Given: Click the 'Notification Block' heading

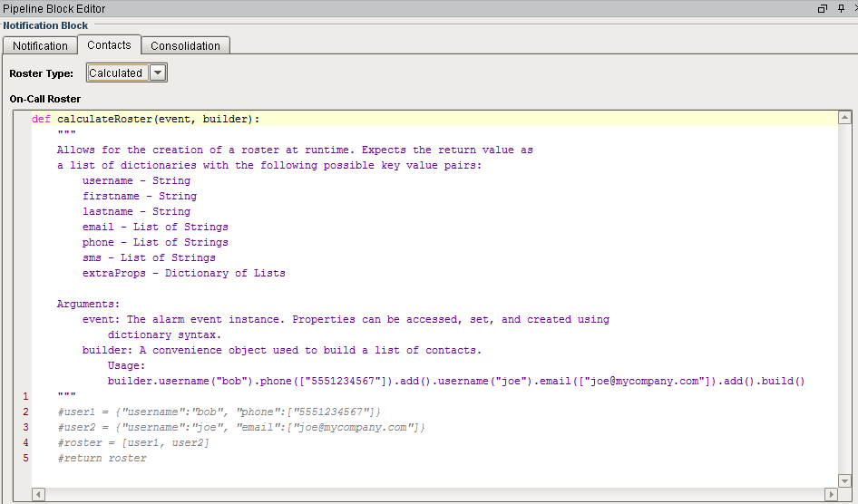Looking at the screenshot, I should coord(45,25).
